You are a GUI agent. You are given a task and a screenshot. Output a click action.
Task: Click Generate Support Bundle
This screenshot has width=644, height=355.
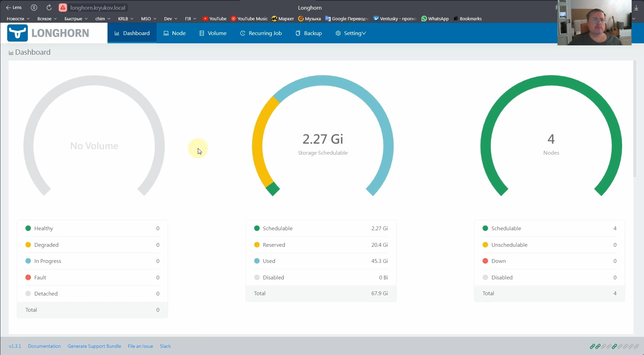click(x=94, y=346)
